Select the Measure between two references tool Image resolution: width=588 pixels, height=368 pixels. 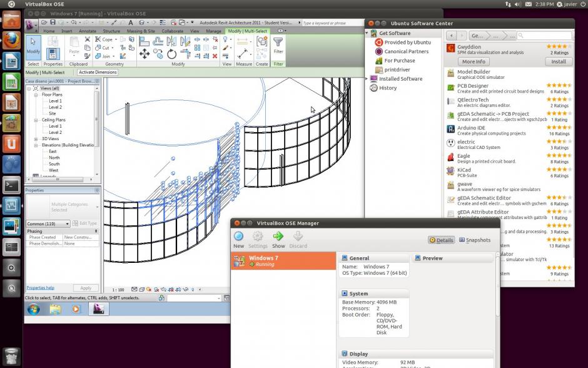tap(242, 54)
